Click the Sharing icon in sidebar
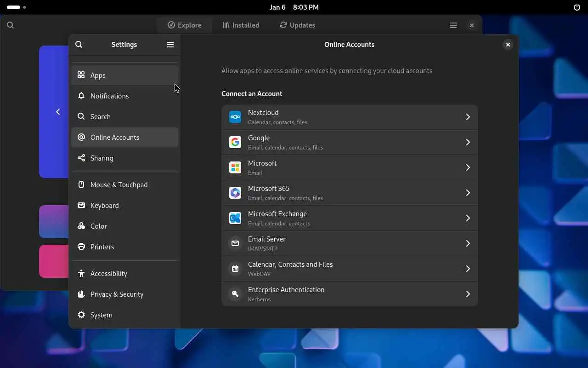Image resolution: width=588 pixels, height=368 pixels. point(81,158)
